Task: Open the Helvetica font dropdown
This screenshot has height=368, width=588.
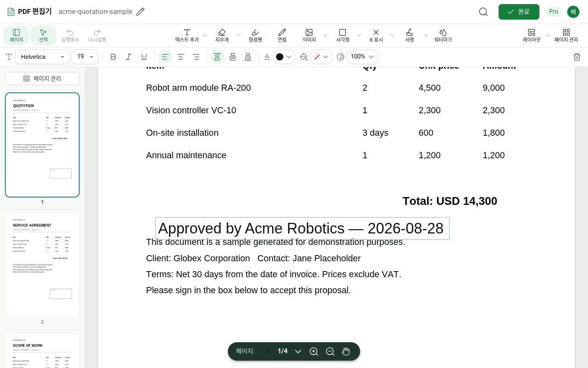Action: point(42,57)
